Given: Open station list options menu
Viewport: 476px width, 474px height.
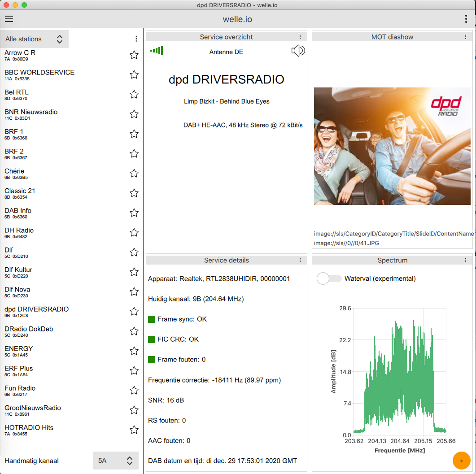Looking at the screenshot, I should pos(136,39).
